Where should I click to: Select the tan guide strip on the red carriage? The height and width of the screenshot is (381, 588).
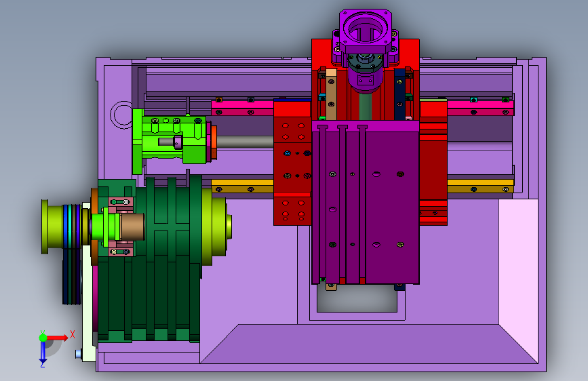tap(331, 94)
